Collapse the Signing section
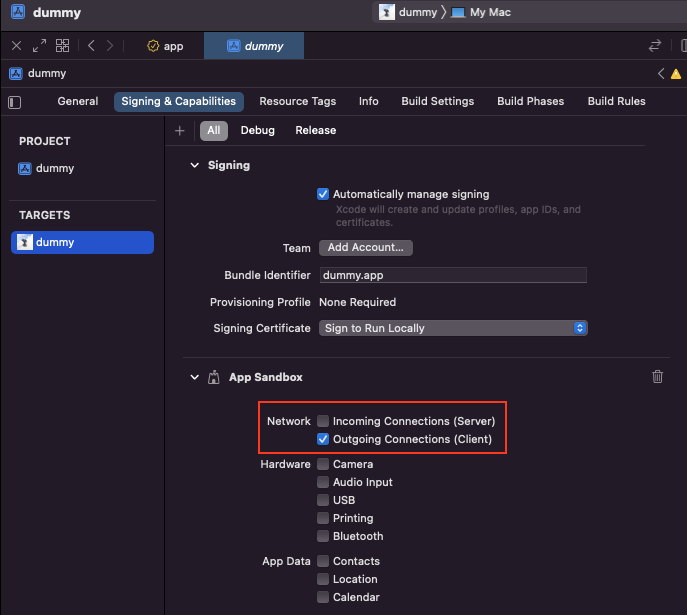 (195, 165)
